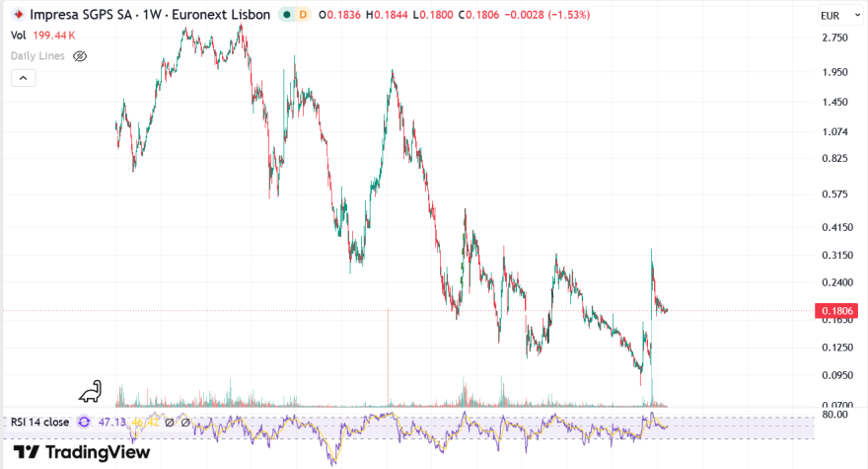Click the green market status dot
This screenshot has height=469, width=868.
coord(287,15)
